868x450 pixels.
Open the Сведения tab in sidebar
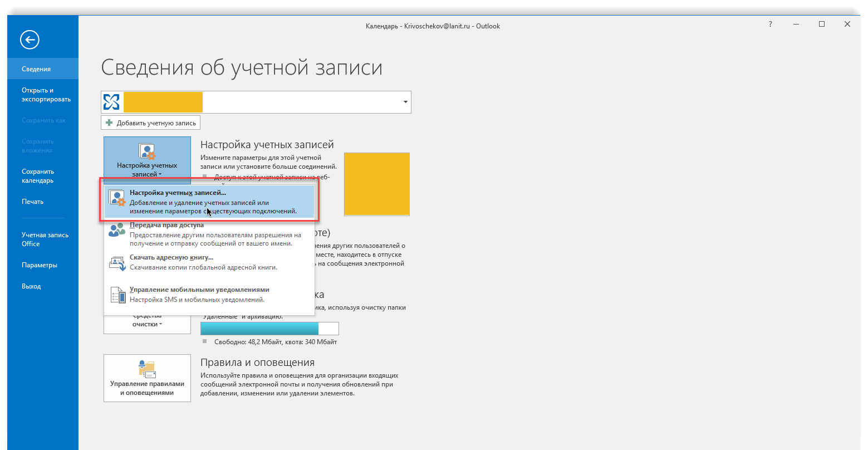pos(36,69)
